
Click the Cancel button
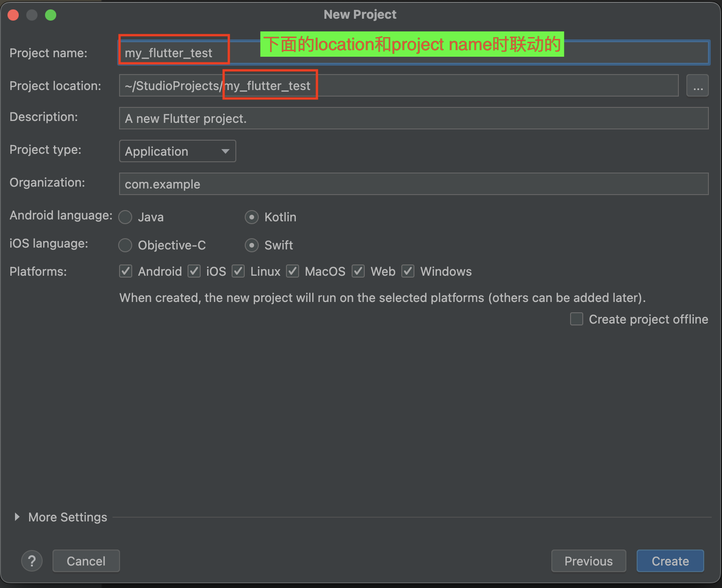pos(86,561)
